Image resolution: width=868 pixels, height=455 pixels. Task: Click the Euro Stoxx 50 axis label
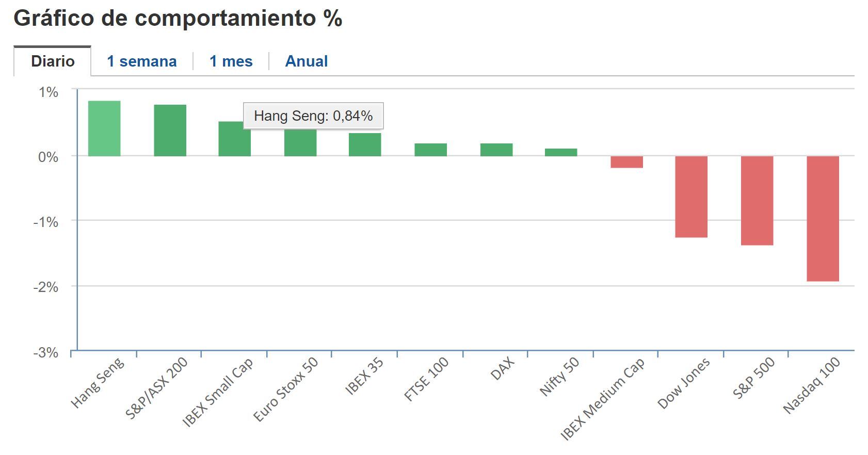pos(285,389)
